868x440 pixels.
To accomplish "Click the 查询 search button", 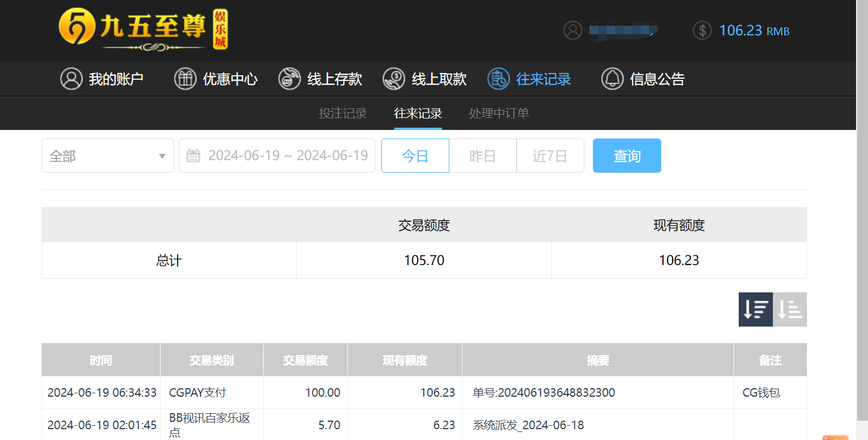I will click(627, 155).
